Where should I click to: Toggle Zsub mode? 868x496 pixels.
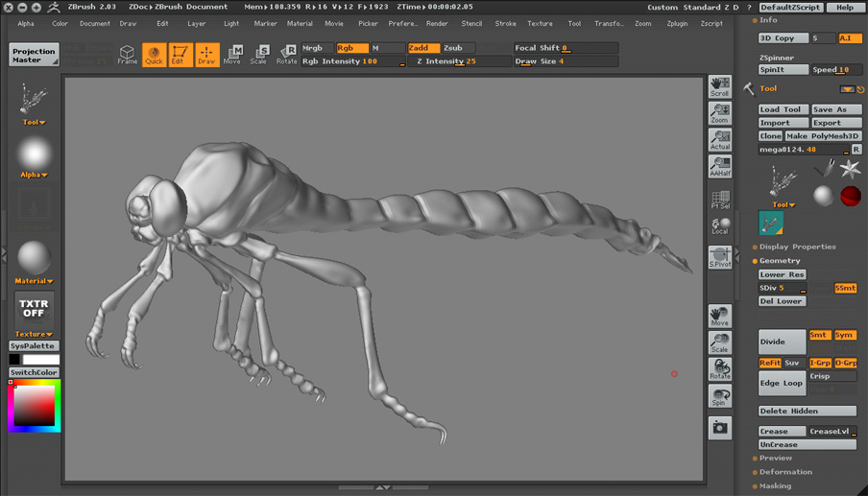[x=458, y=48]
